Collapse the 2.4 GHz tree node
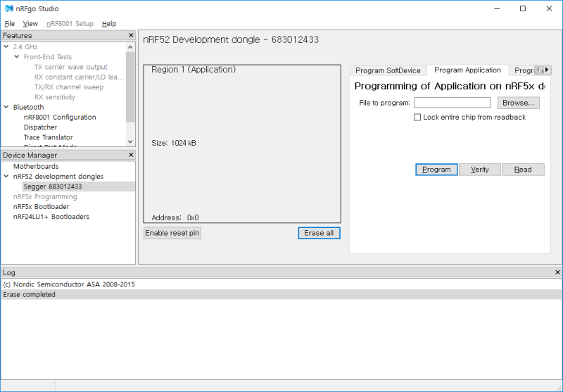Screen dimensions: 563x392 tap(6, 46)
